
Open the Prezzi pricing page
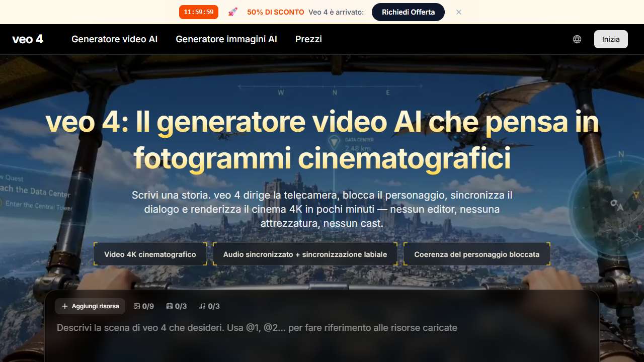(308, 39)
